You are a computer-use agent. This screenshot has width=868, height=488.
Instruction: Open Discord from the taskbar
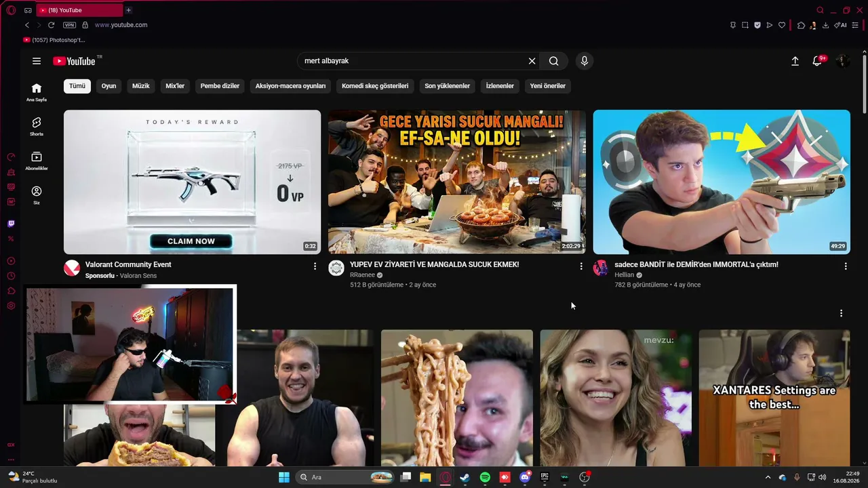click(x=525, y=477)
